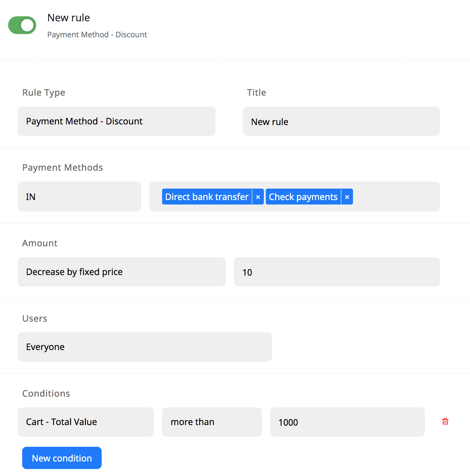
Task: Expand the Decrease by fixed price dropdown
Action: pyautogui.click(x=121, y=272)
